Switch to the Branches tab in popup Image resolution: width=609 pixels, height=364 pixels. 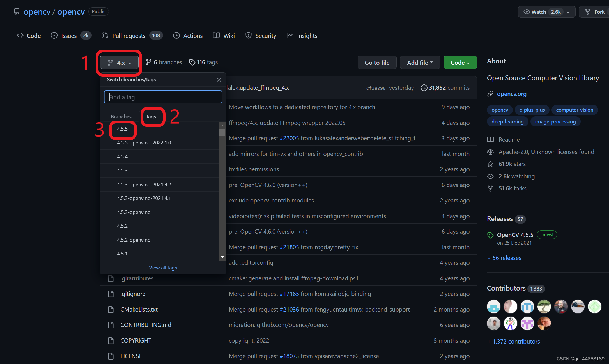point(121,116)
